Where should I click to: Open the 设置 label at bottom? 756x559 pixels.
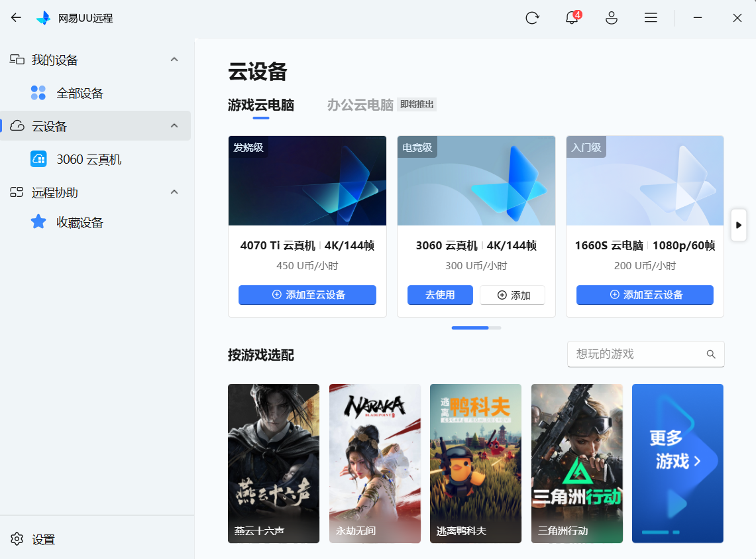pos(43,540)
